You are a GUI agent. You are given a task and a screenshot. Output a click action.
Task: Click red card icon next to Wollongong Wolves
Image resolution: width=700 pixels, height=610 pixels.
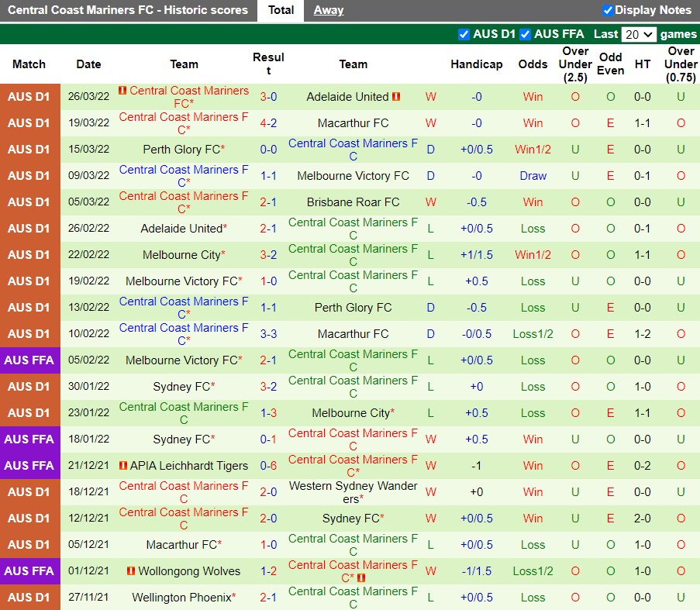click(131, 571)
